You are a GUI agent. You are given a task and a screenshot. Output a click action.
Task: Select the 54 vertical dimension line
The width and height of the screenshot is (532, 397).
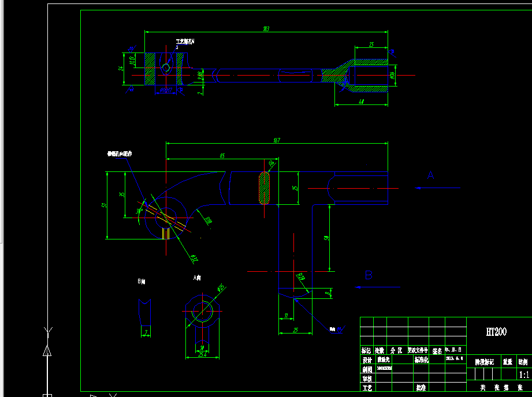point(327,238)
